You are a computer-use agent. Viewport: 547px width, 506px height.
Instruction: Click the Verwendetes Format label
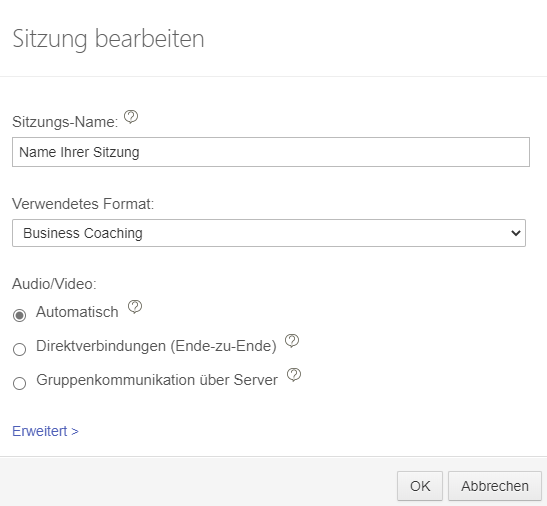[x=83, y=204]
